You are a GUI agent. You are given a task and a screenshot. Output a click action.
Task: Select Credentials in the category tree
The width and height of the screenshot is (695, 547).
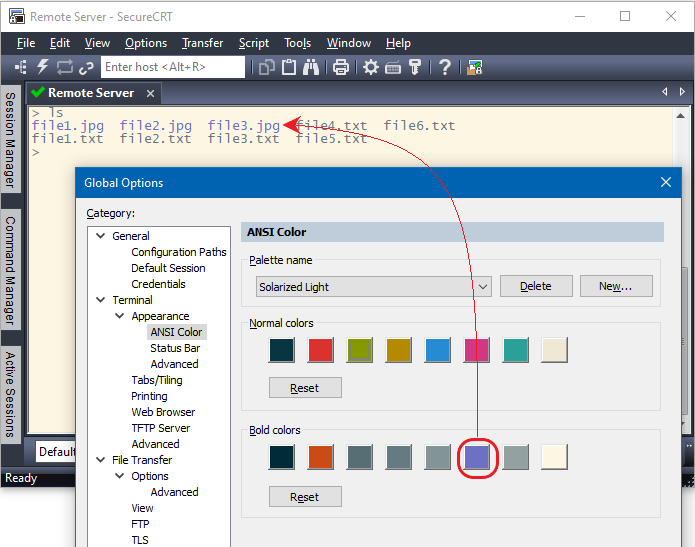coord(158,284)
